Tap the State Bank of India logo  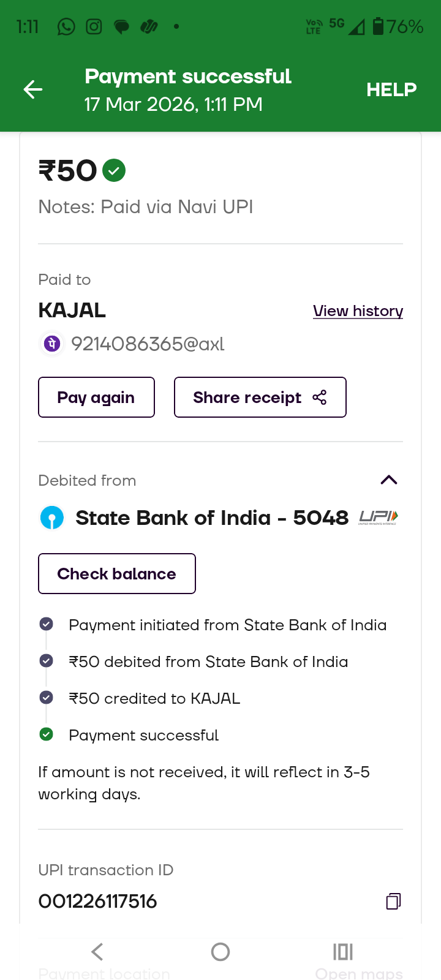pyautogui.click(x=52, y=518)
